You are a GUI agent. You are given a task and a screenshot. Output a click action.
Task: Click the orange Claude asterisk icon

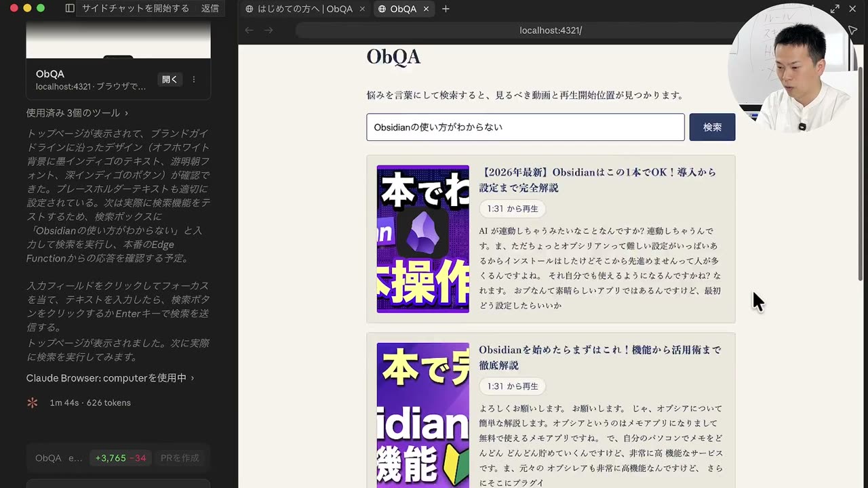click(33, 403)
